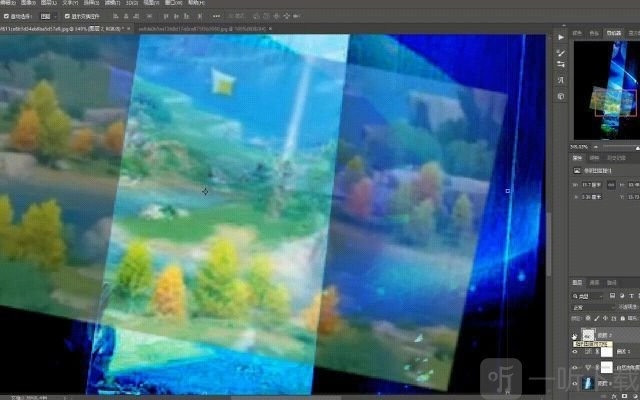This screenshot has height=400, width=640.
Task: Open the Actions panel play icon
Action: [x=561, y=35]
